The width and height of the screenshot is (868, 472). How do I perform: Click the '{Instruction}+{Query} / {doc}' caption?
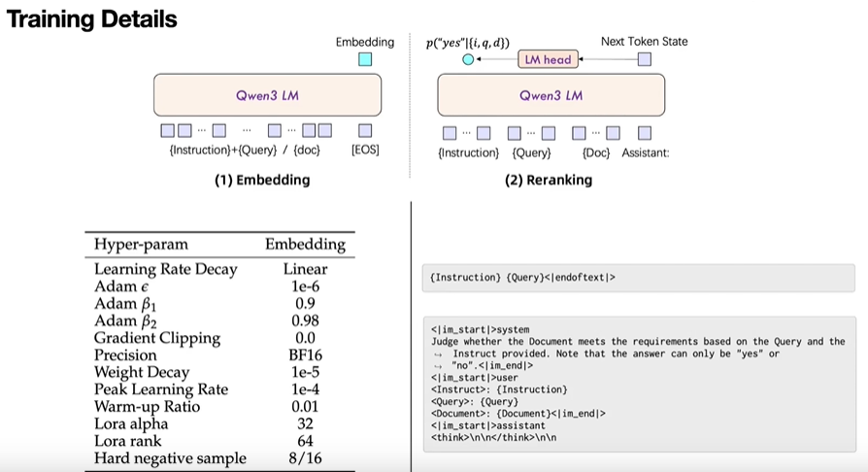pos(245,151)
